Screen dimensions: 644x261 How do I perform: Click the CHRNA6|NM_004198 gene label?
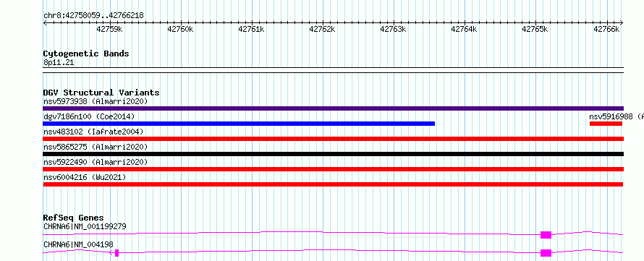pos(78,244)
